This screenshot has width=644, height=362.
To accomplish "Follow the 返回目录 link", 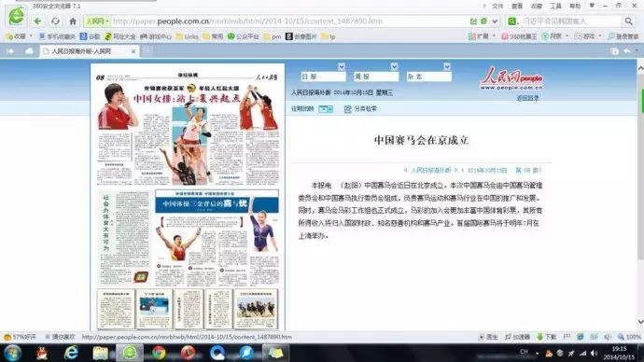I will click(x=527, y=99).
